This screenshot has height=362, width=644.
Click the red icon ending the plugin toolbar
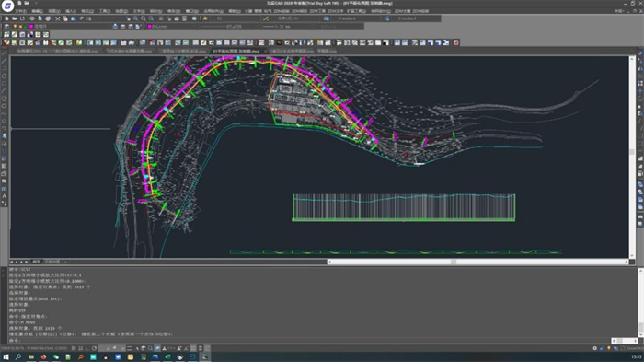tap(456, 42)
